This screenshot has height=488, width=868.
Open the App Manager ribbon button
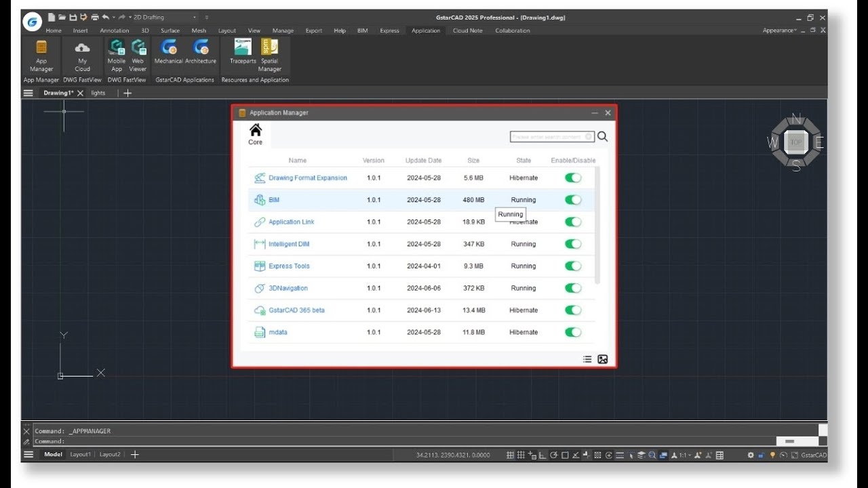coord(41,55)
